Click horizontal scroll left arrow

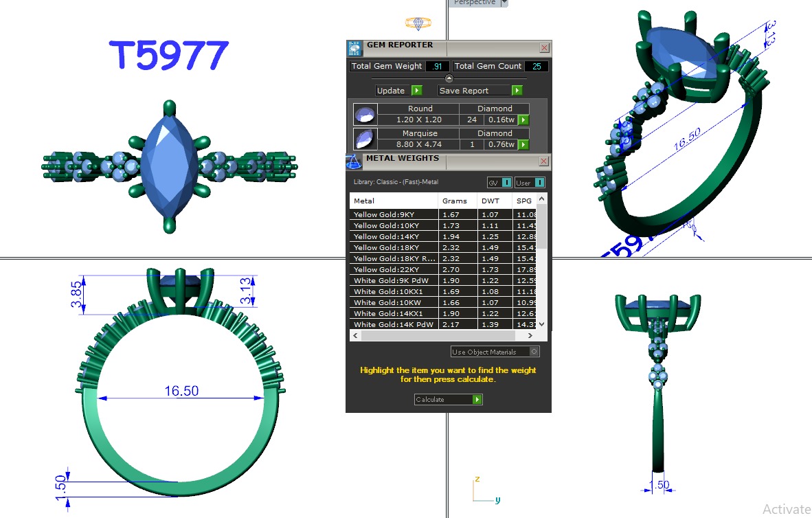[x=355, y=336]
